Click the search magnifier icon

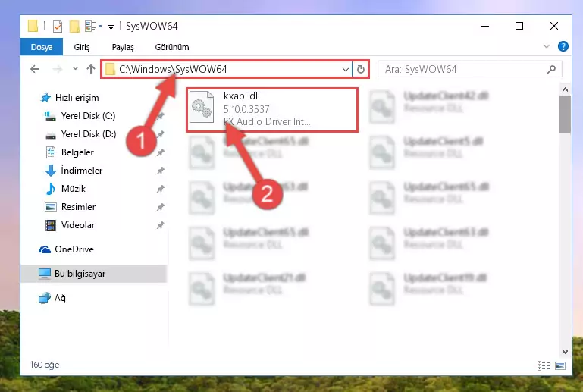pos(552,69)
